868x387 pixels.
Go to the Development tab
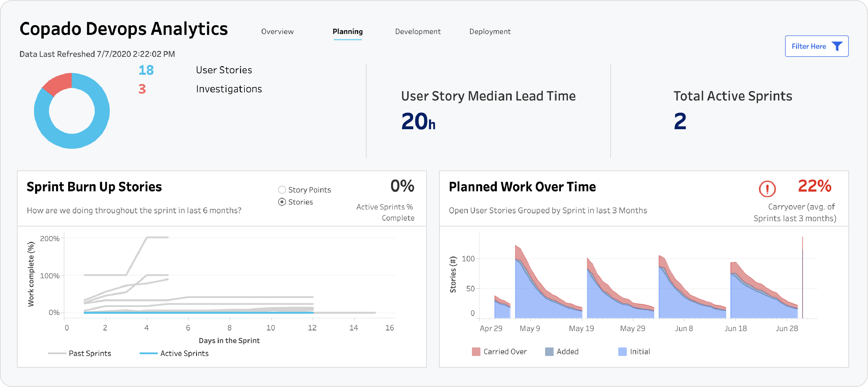(417, 32)
